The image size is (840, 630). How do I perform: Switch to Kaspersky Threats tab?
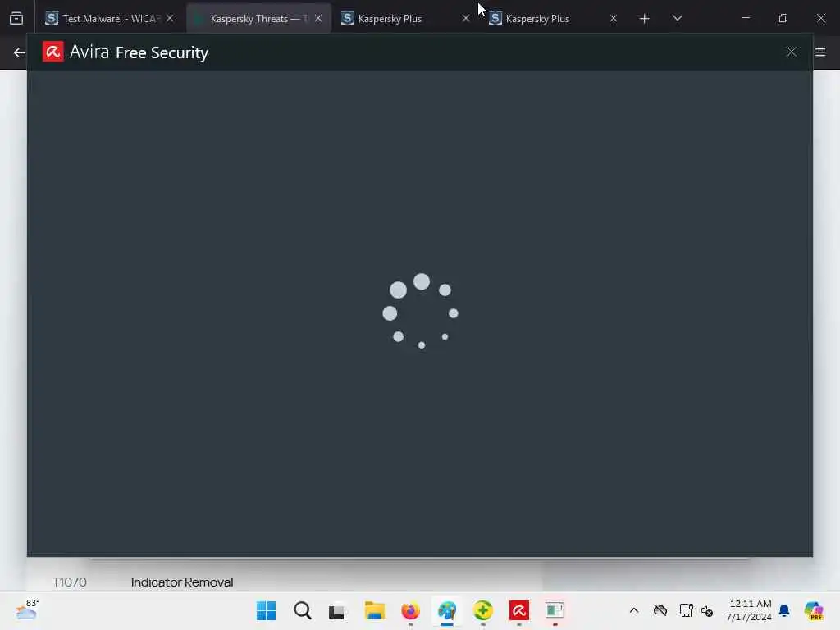coord(258,18)
